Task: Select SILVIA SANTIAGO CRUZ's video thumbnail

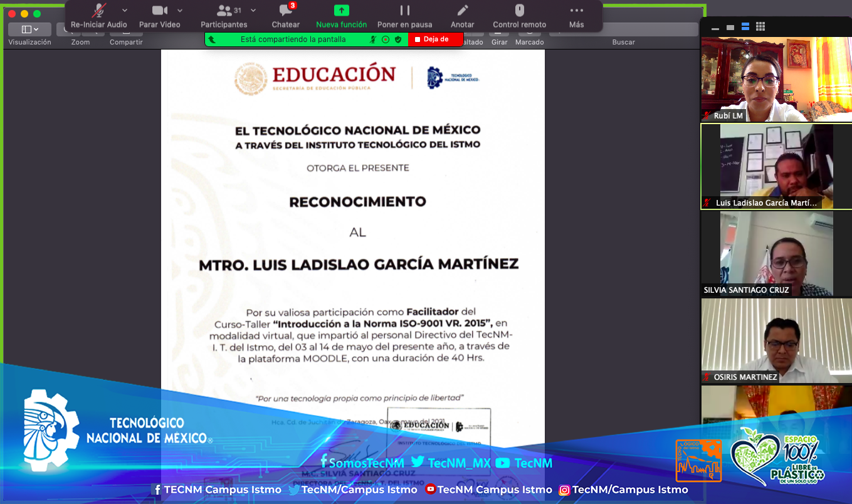Action: click(776, 253)
